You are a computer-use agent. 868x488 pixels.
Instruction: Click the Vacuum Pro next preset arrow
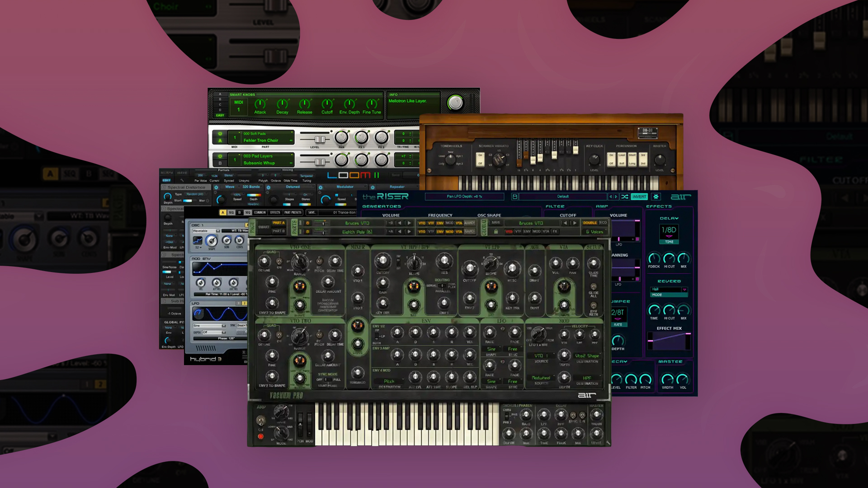pos(575,223)
